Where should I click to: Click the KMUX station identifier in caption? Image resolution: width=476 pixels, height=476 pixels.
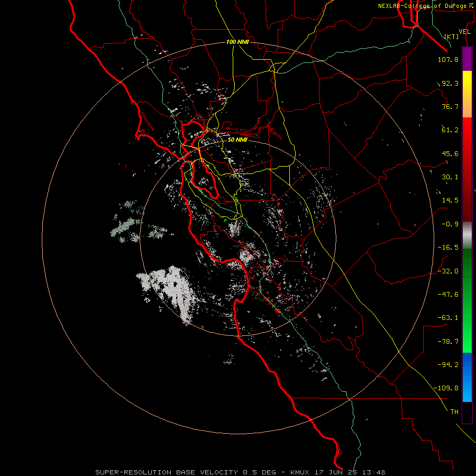click(300, 472)
